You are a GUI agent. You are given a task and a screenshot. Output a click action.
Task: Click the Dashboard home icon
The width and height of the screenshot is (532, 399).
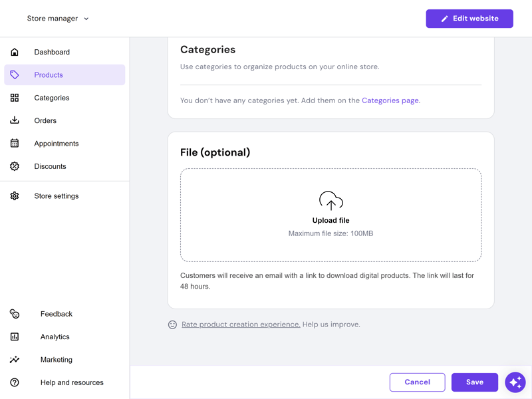tap(14, 52)
